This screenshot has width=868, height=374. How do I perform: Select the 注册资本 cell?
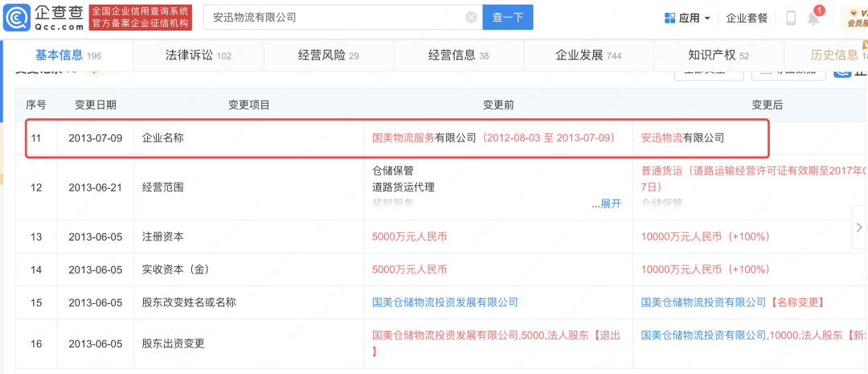[249, 236]
